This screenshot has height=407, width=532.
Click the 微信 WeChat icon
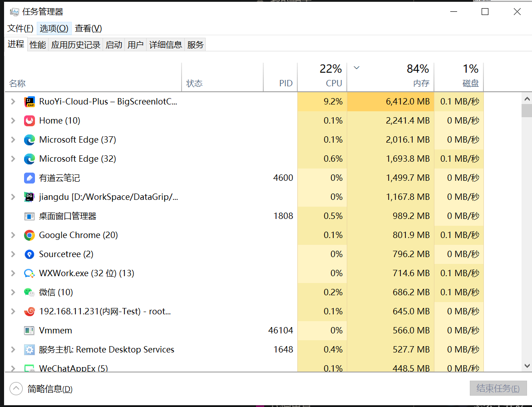(x=30, y=292)
